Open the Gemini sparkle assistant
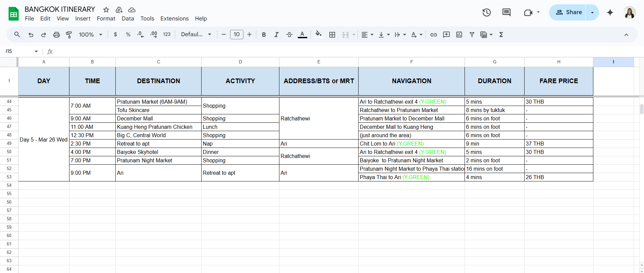Viewport: 644px width, 273px height. pos(610,12)
